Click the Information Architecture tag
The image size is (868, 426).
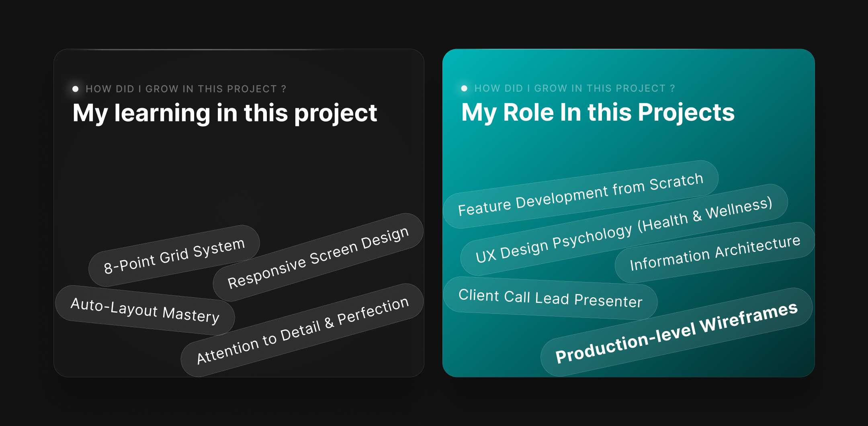[x=715, y=253]
